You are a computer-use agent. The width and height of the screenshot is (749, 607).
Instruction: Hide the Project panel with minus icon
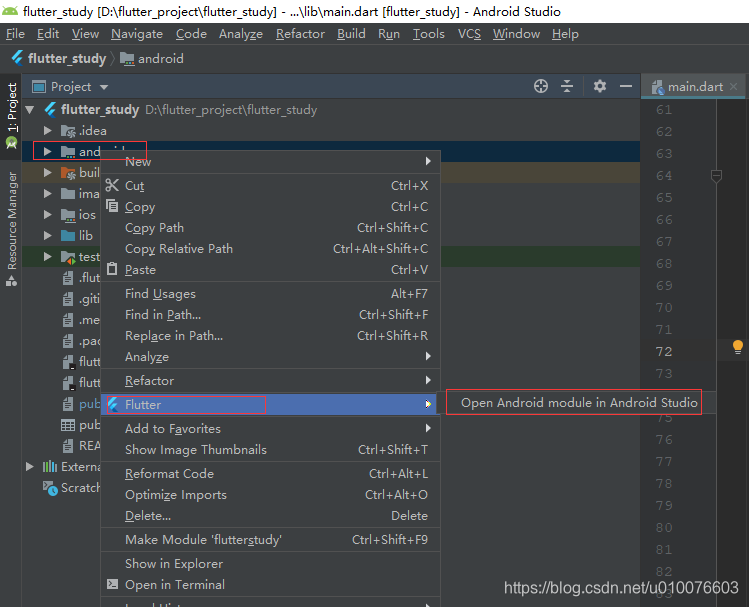[x=626, y=86]
